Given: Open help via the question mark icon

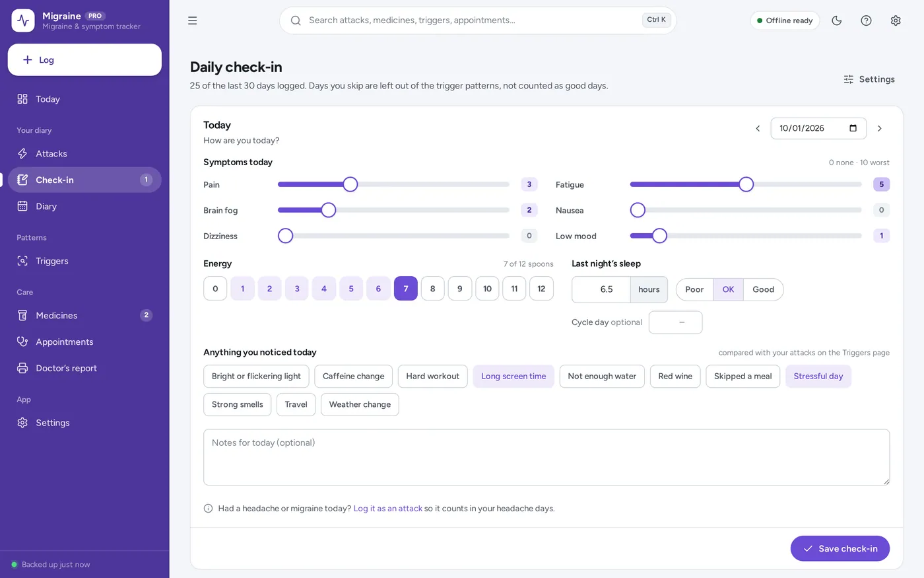Looking at the screenshot, I should tap(867, 20).
